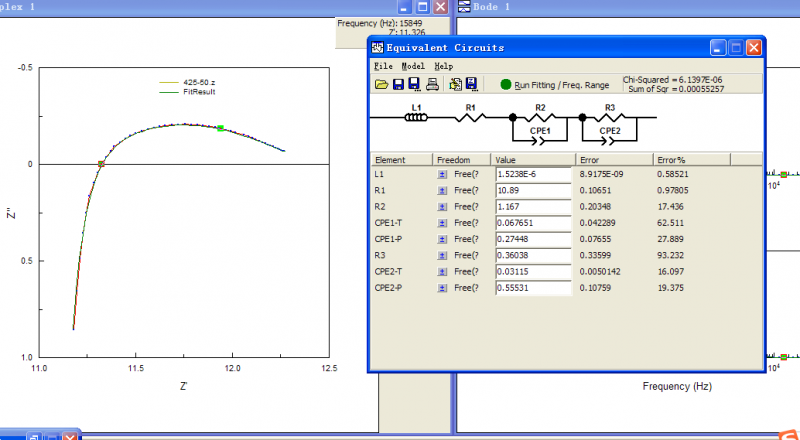Viewport: 800px width, 440px height.
Task: Click the Open model folder icon
Action: pyautogui.click(x=381, y=85)
